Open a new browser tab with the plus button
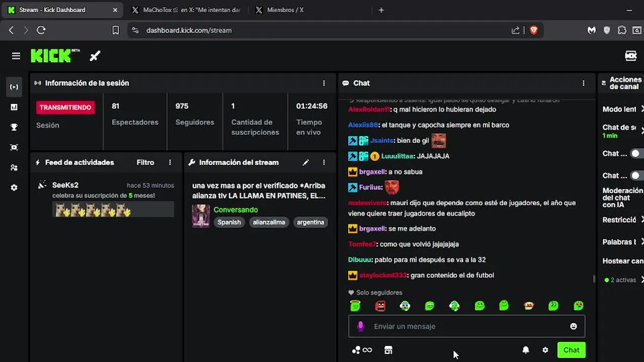This screenshot has height=362, width=644. (x=381, y=10)
